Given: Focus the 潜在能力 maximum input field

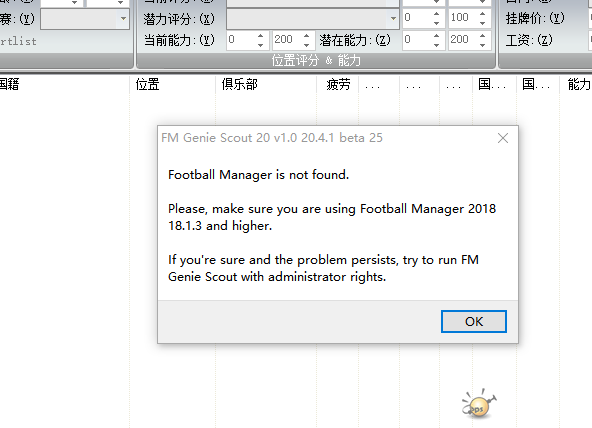Looking at the screenshot, I should coord(463,40).
